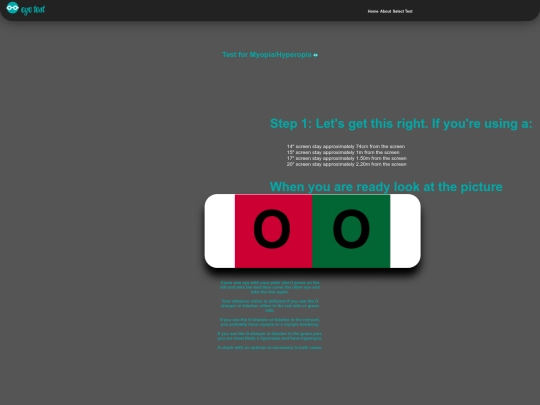Click the small icon after Myopia/Hyperopia title
540x405 pixels.
[315, 55]
